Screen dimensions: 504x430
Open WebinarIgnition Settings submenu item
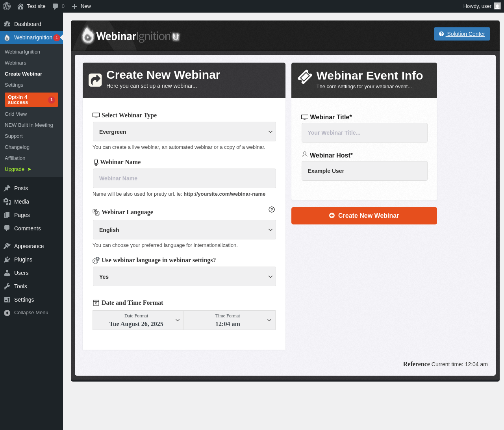(x=14, y=85)
